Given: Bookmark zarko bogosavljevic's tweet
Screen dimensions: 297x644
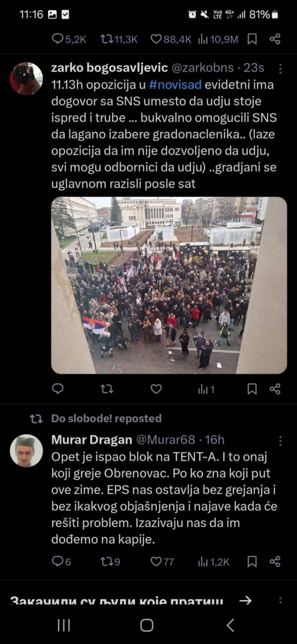Looking at the screenshot, I should click(x=252, y=389).
